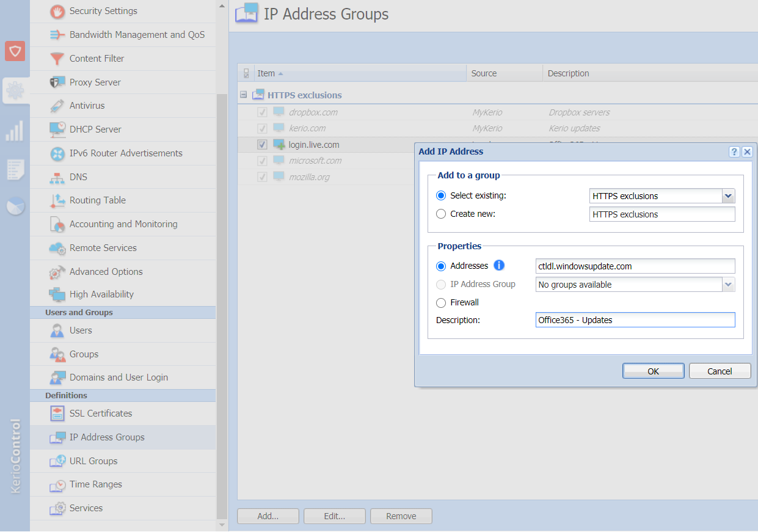Click the DHCP Server monitor icon
The image size is (758, 532).
(57, 129)
